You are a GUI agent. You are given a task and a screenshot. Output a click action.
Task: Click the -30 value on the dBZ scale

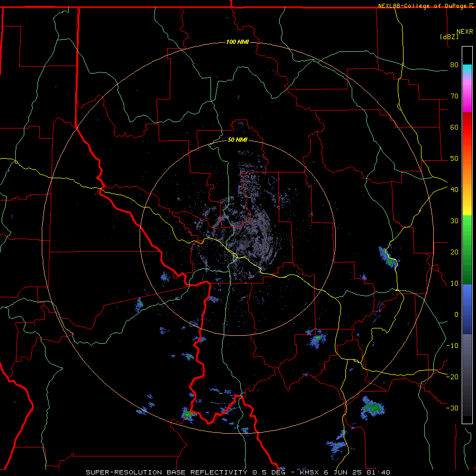(452, 408)
